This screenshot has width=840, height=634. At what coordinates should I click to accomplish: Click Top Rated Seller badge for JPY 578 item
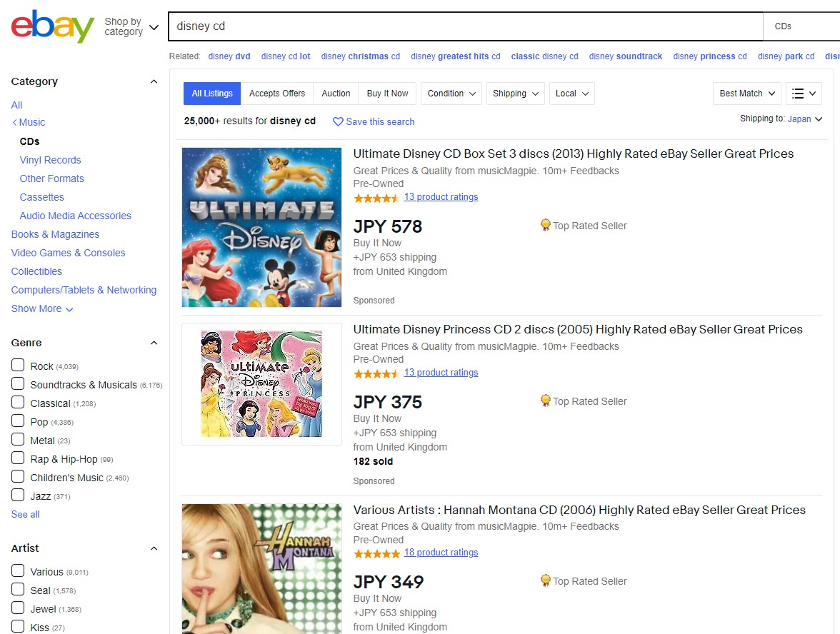pyautogui.click(x=584, y=226)
